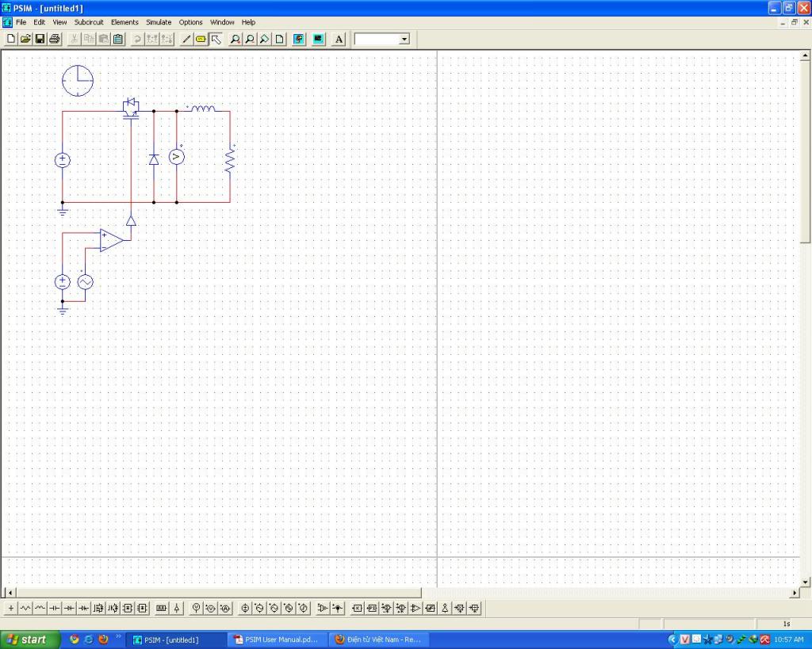Click the vertical scrollbar up arrow
Viewport: 812px width, 649px height.
tap(806, 56)
